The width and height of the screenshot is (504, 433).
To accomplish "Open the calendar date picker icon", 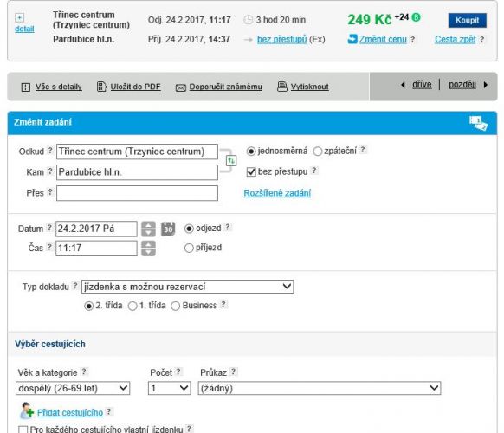I will tap(168, 229).
